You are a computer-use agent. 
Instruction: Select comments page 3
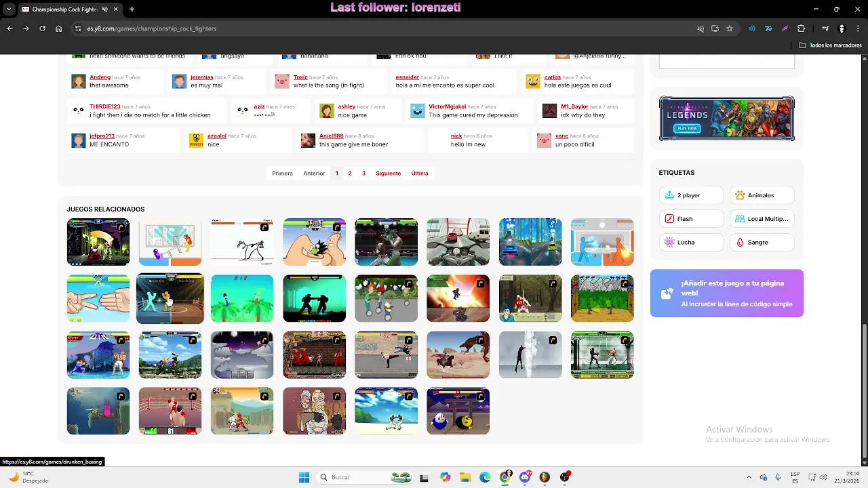(363, 174)
